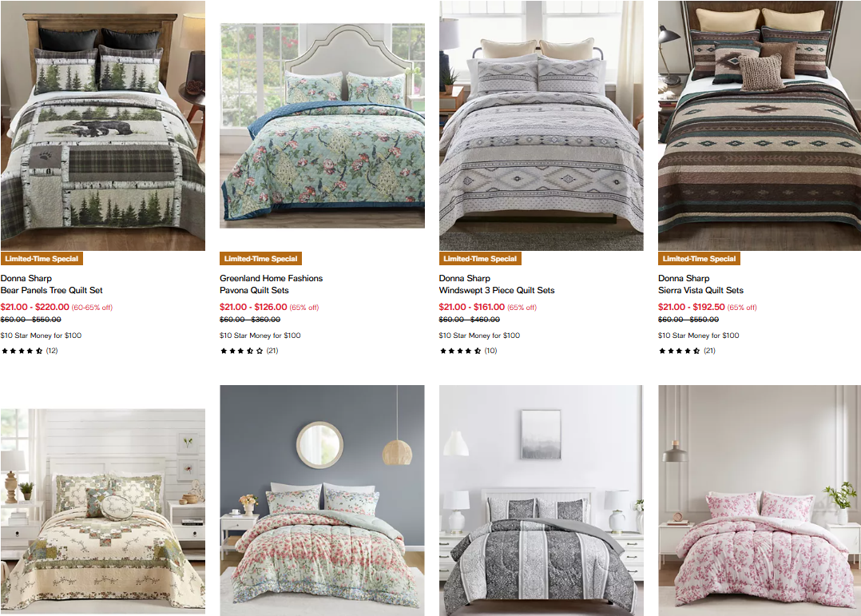Open Pavona star rating with 21 reviews
The height and width of the screenshot is (616, 861).
[x=249, y=351]
